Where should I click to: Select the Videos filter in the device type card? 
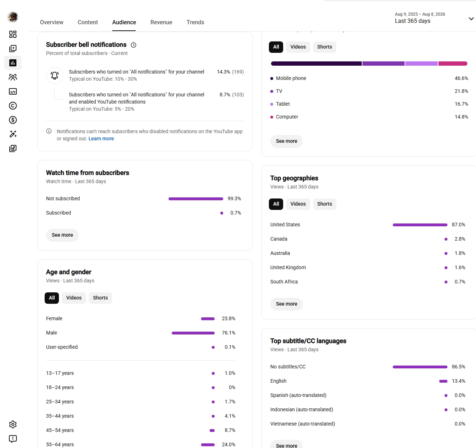(298, 47)
